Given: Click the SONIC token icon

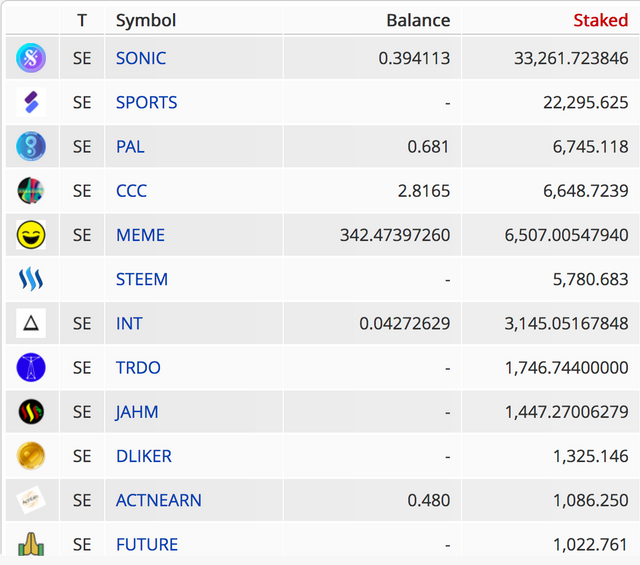Looking at the screenshot, I should pyautogui.click(x=31, y=58).
